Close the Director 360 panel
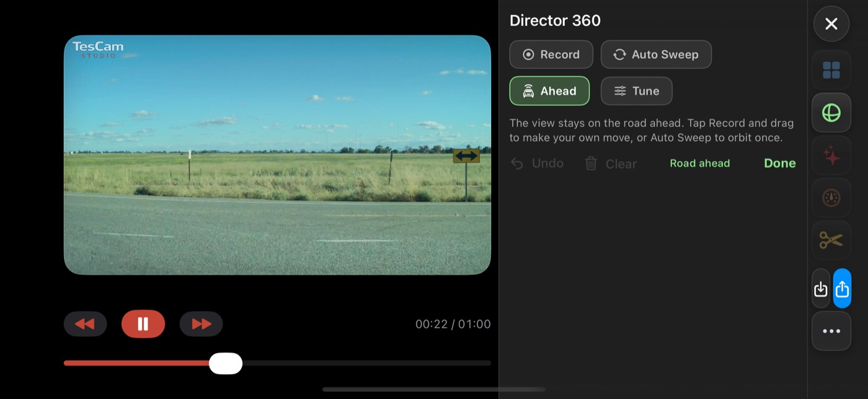The width and height of the screenshot is (868, 399). pyautogui.click(x=831, y=24)
